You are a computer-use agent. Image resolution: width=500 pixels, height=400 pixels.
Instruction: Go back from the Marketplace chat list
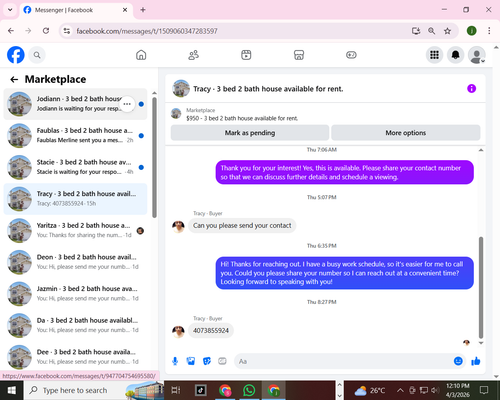pyautogui.click(x=14, y=79)
